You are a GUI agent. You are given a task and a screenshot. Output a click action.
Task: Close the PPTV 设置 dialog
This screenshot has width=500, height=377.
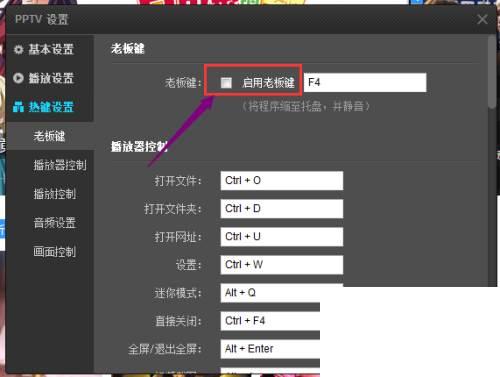pyautogui.click(x=482, y=19)
